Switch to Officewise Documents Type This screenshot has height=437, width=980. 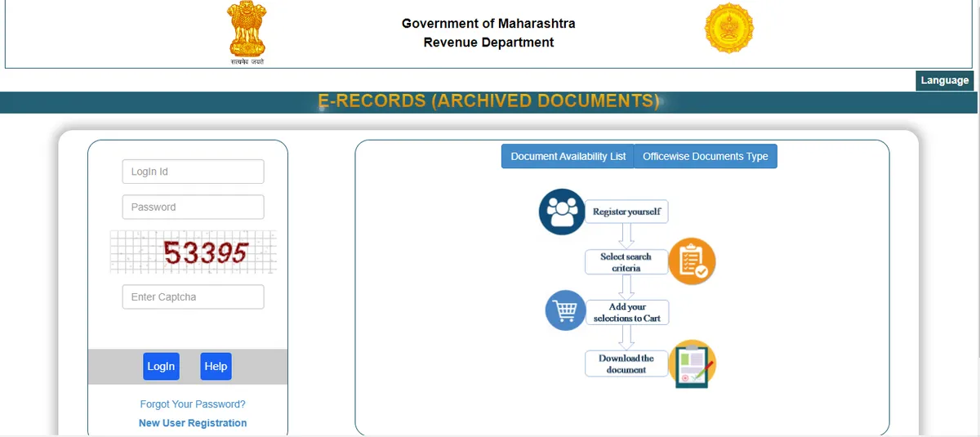[x=705, y=156]
